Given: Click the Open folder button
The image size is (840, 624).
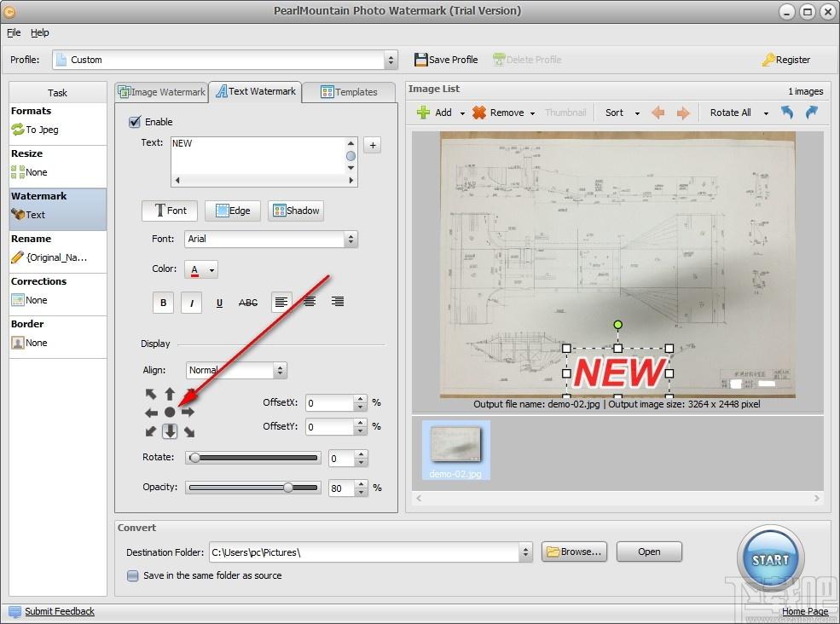Looking at the screenshot, I should (x=649, y=552).
